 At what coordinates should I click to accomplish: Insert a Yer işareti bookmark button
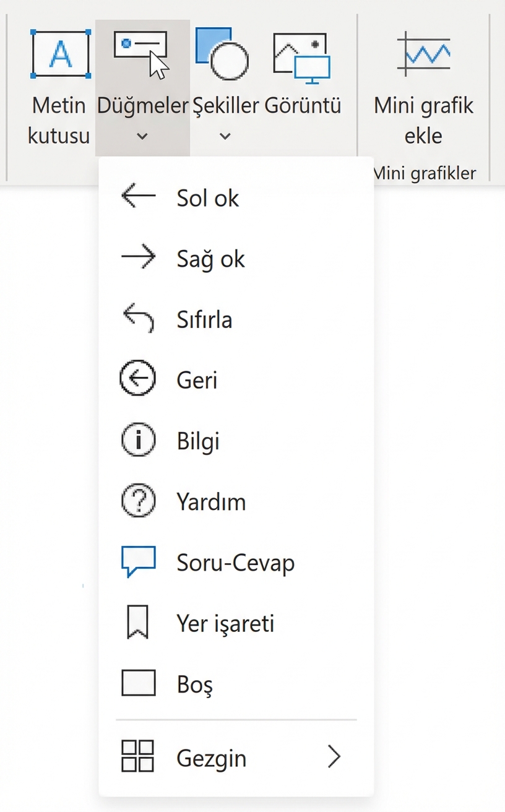click(226, 623)
